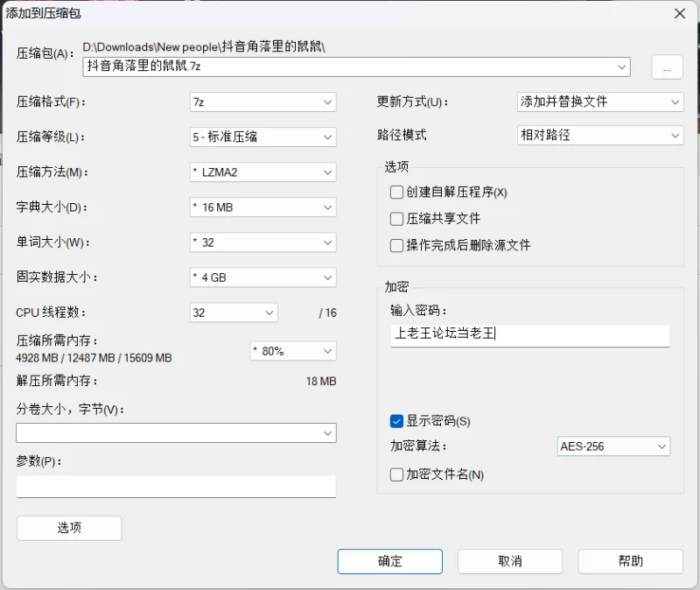Open the CPU threads (CPU 线程数) dropdown
This screenshot has width=700, height=590.
pyautogui.click(x=234, y=313)
